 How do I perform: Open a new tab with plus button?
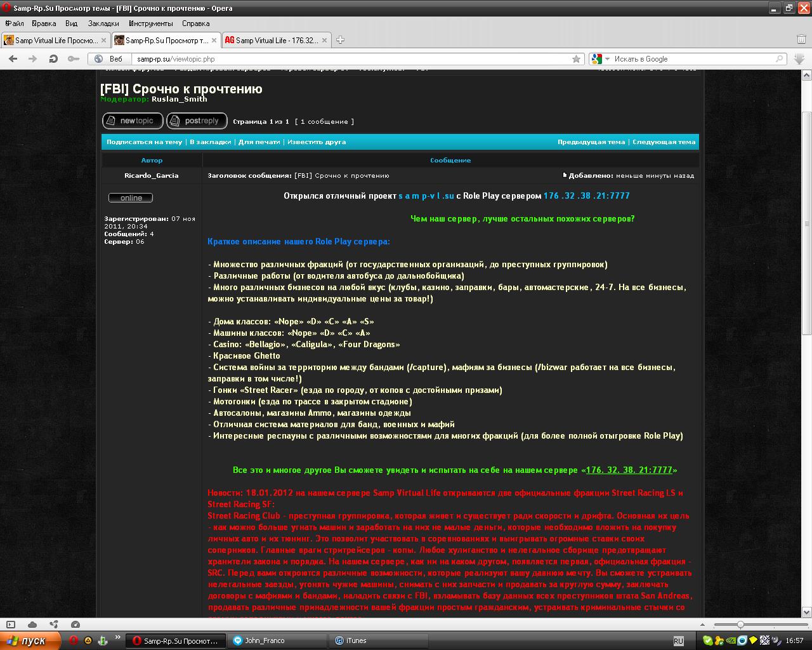[x=340, y=40]
